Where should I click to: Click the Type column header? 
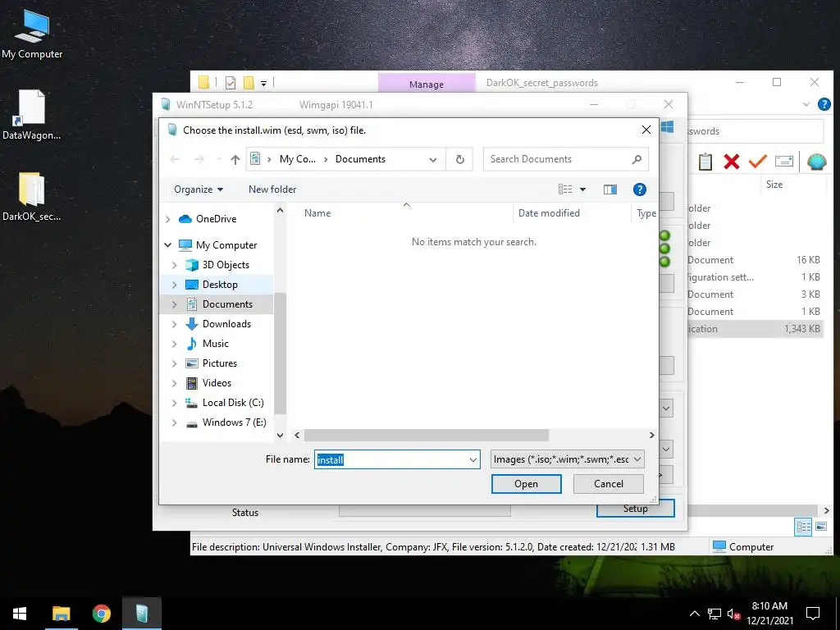[x=646, y=213]
